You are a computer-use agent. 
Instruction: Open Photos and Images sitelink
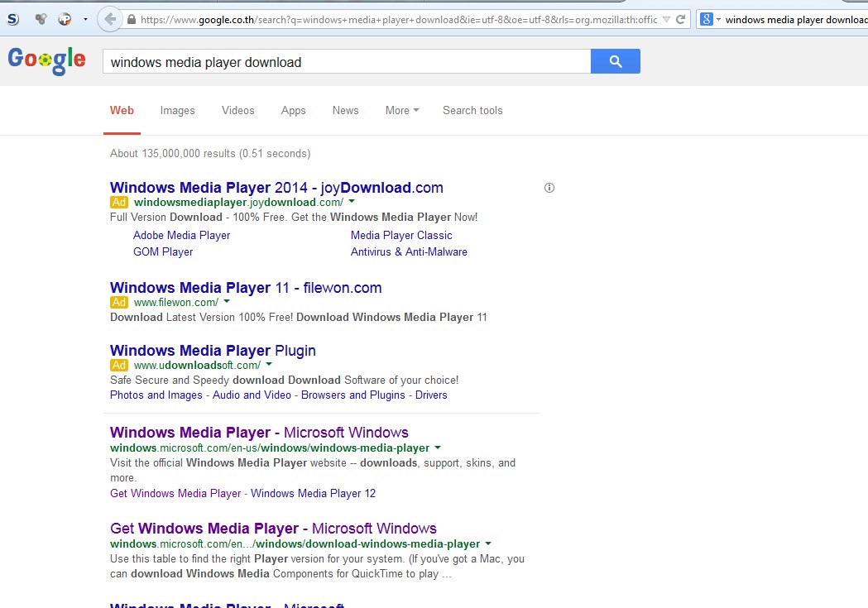pos(156,395)
